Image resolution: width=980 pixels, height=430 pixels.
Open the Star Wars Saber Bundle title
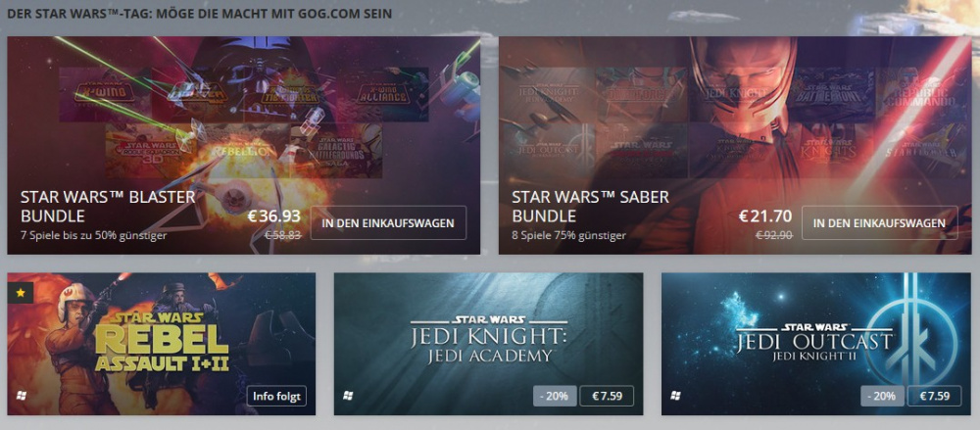(x=591, y=207)
